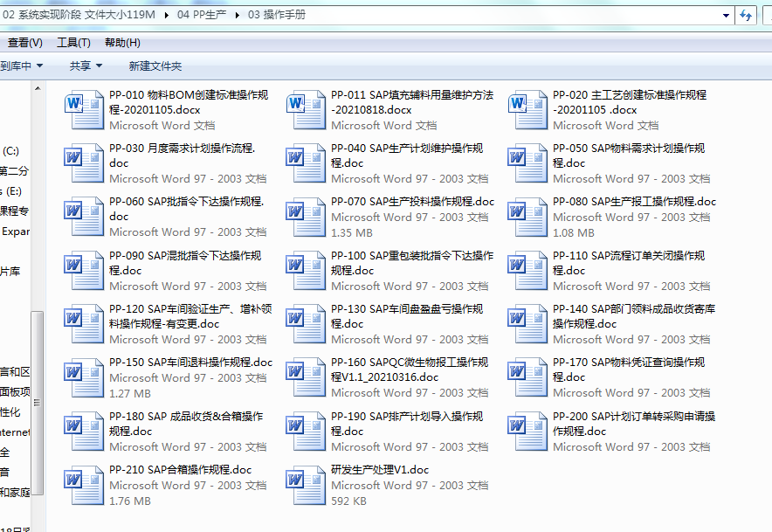Expand the address bar history dropdown arrow
772x532 pixels.
tap(725, 16)
